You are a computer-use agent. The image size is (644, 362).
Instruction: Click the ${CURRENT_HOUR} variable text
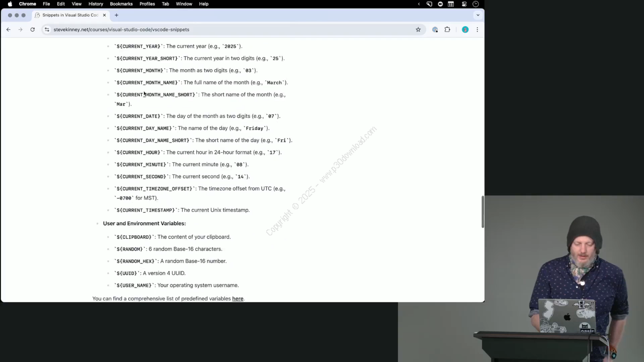click(139, 152)
